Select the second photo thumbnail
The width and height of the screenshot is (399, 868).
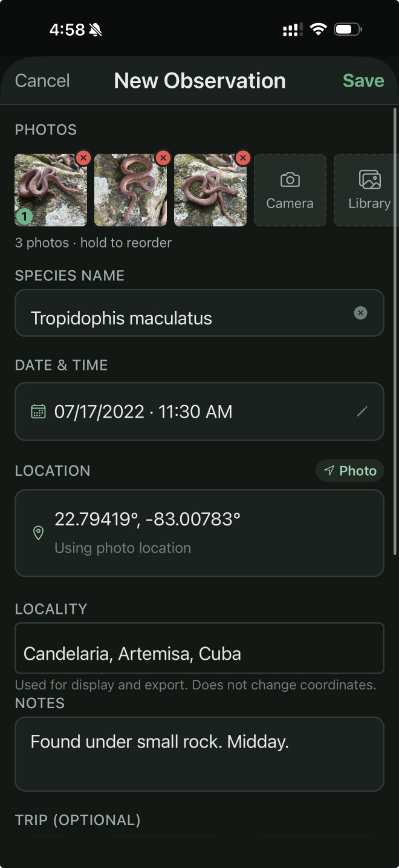[131, 191]
